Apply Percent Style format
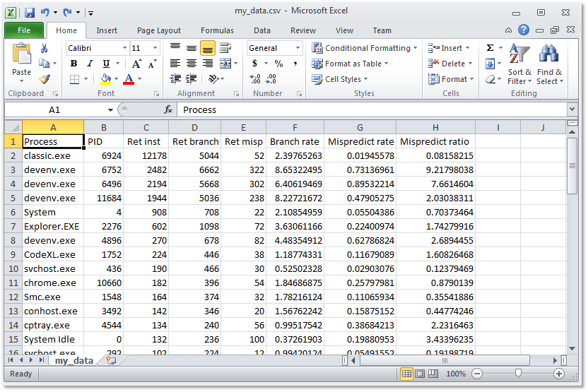This screenshot has height=392, width=588. (278, 64)
